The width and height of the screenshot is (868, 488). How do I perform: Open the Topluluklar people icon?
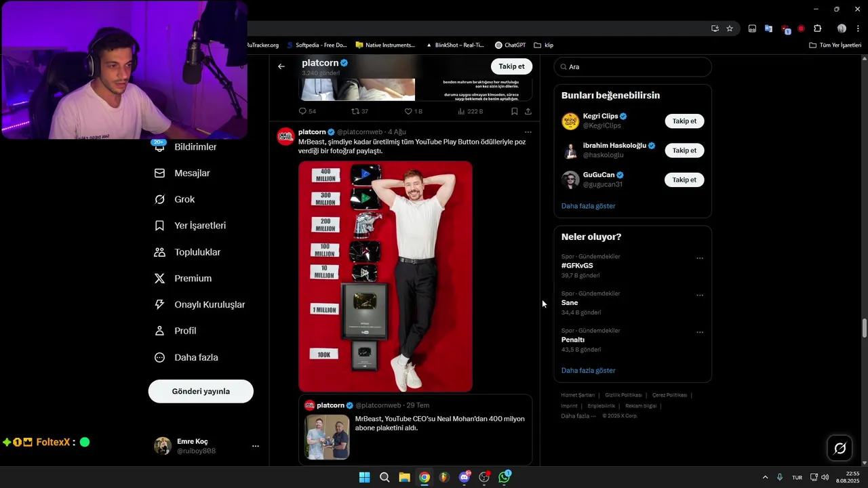159,252
